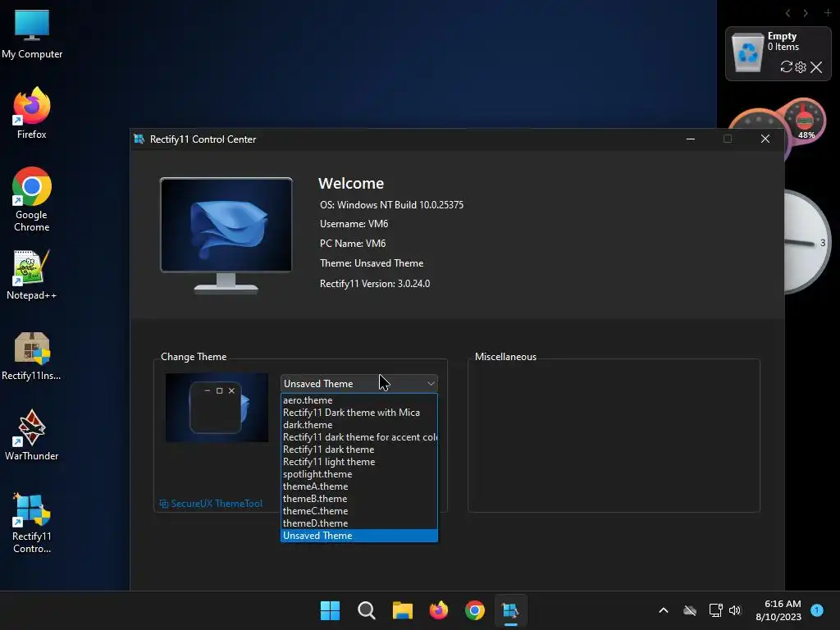The image size is (840, 630).
Task: Open Firefox from the taskbar
Action: 439,610
